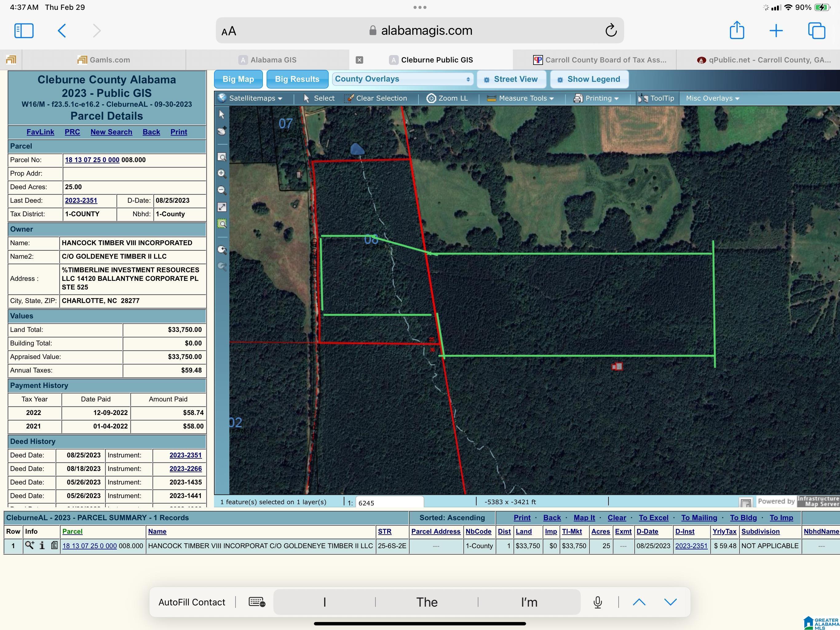Click the Select tool in map toolbar

319,98
